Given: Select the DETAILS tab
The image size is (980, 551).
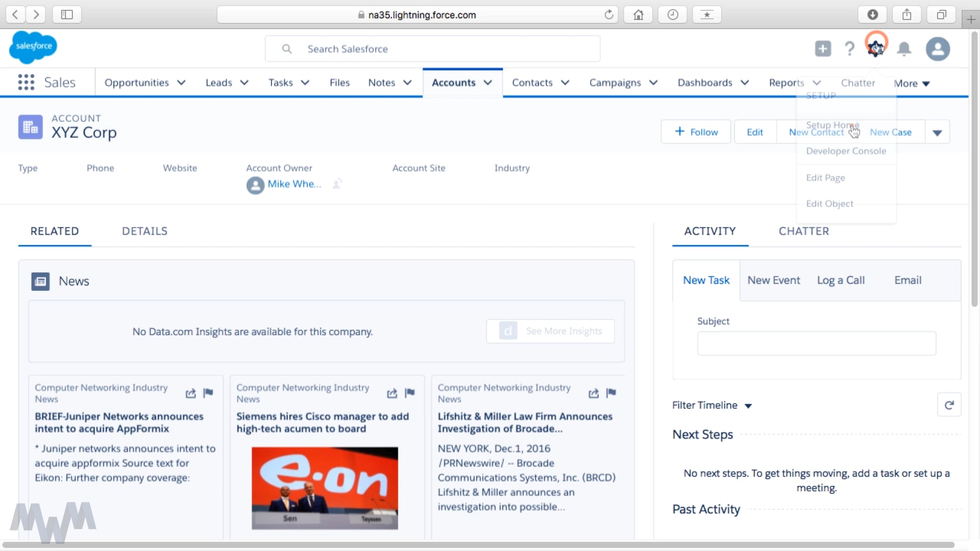Looking at the screenshot, I should coord(145,231).
